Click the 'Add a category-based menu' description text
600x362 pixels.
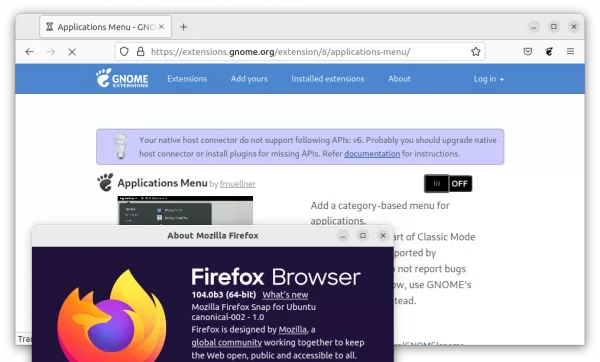tap(380, 214)
